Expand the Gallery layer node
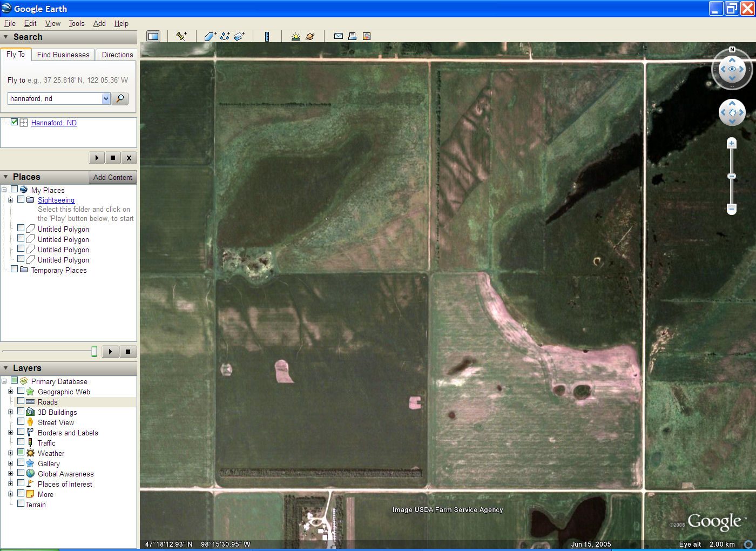Image resolution: width=756 pixels, height=551 pixels. (10, 463)
